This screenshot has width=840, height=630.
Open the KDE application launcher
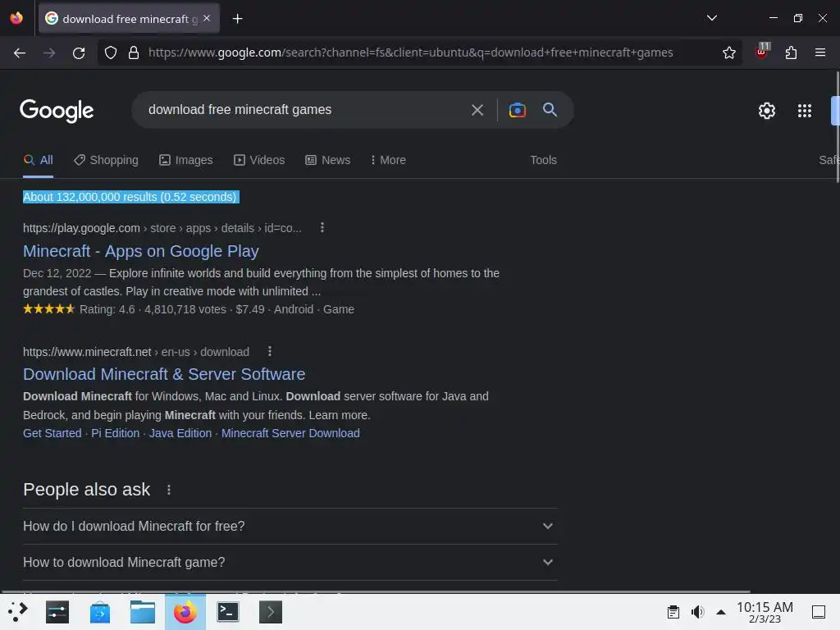(18, 612)
